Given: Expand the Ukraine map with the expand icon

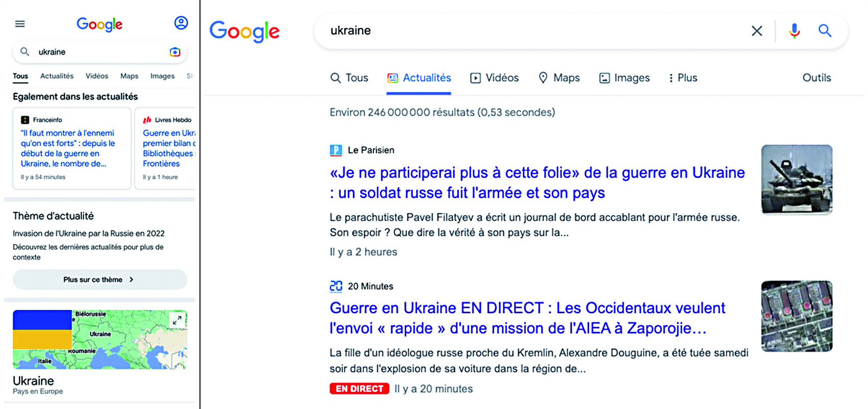Looking at the screenshot, I should pyautogui.click(x=177, y=320).
